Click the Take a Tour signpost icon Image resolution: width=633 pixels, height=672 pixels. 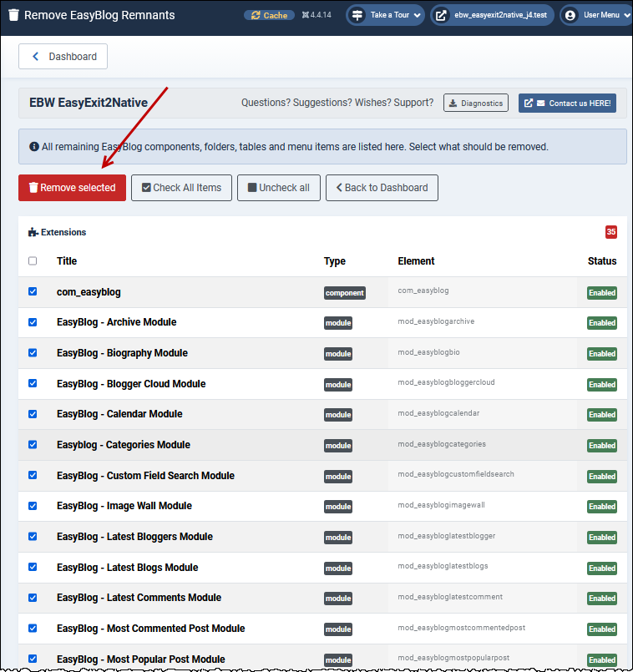357,15
